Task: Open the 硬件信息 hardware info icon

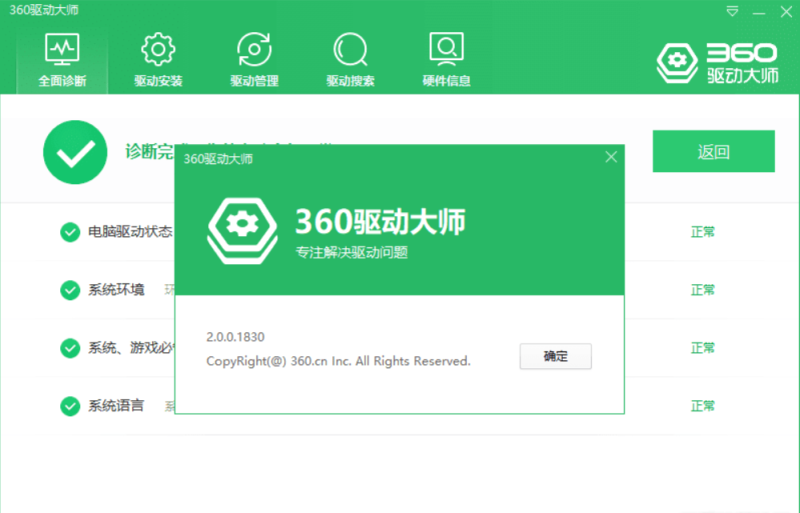Action: tap(446, 58)
